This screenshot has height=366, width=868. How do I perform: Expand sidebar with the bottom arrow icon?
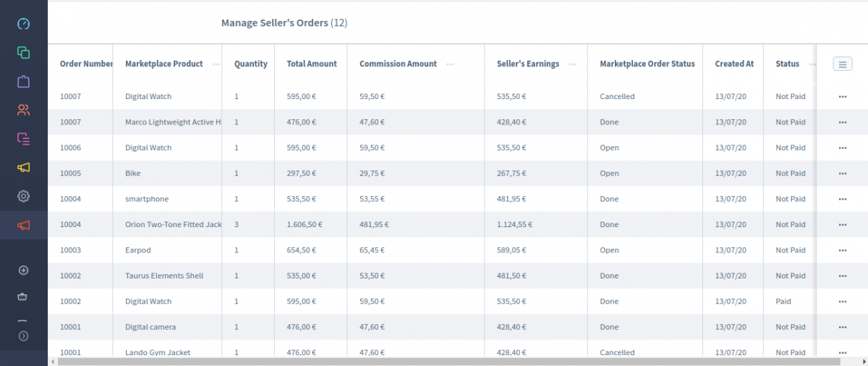click(x=24, y=336)
